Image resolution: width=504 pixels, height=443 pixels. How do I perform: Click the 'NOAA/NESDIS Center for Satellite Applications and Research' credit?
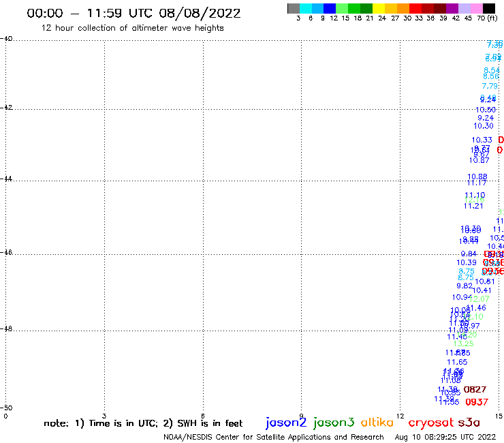pos(274,437)
